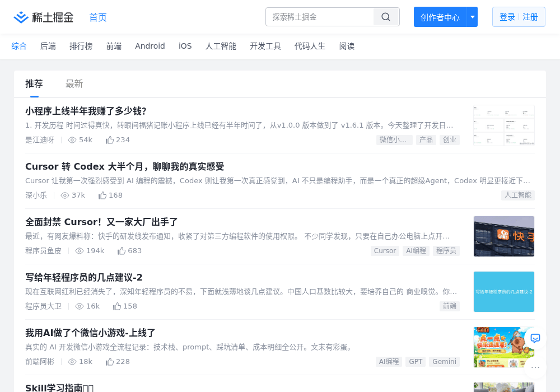Click the 稀土掘金 logo icon
Viewport: 560px width, 392px height.
click(21, 17)
